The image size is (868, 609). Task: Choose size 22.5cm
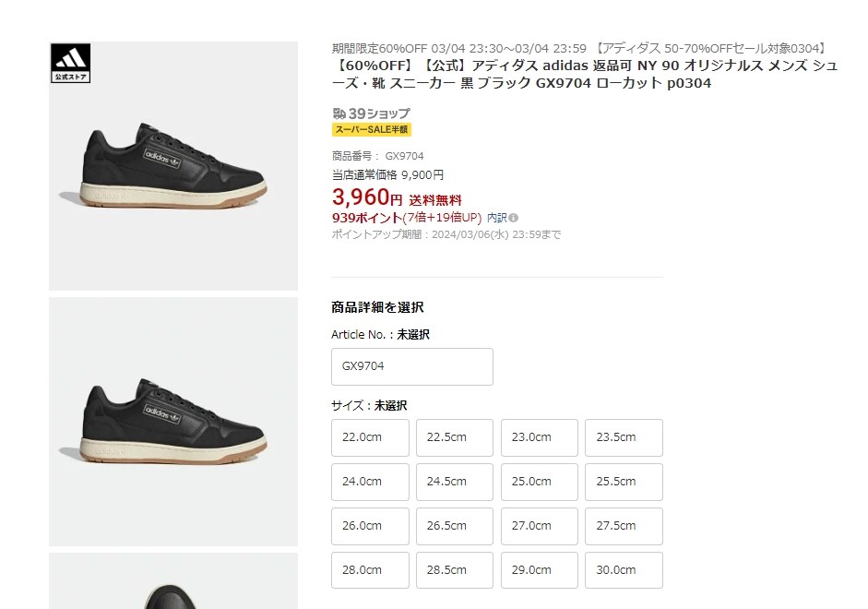(x=455, y=437)
